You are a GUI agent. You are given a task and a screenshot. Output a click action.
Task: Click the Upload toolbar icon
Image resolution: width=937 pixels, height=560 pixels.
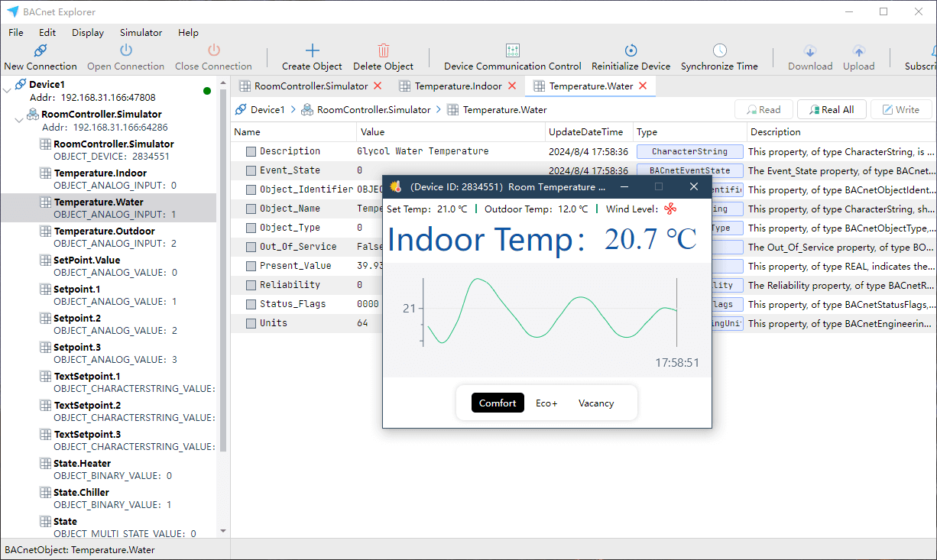tap(859, 51)
